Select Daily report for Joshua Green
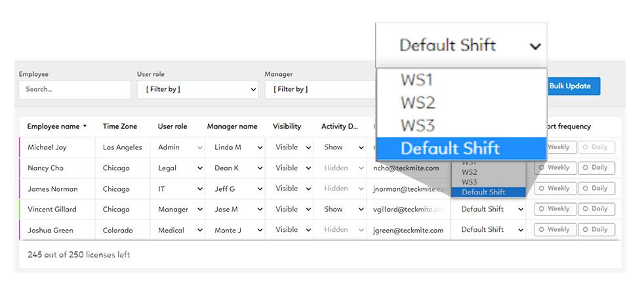Viewport: 644px width, 296px height. click(596, 230)
